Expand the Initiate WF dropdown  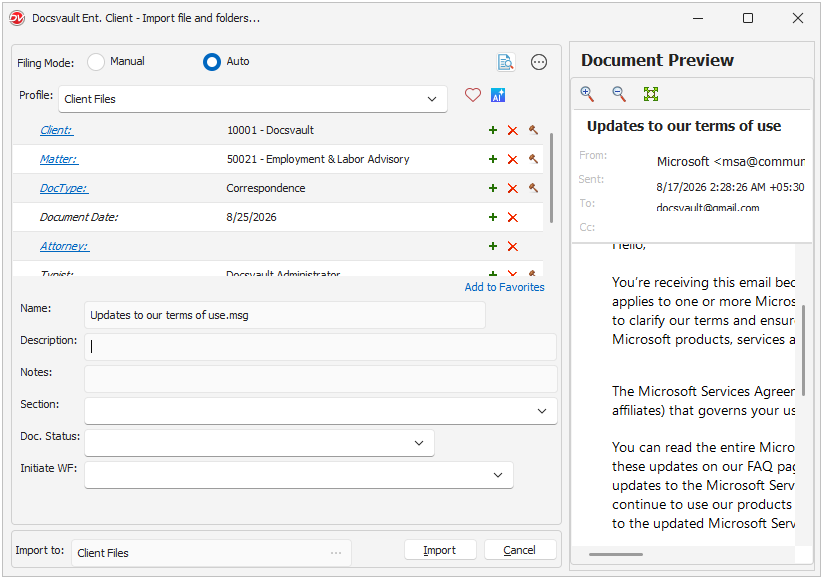[497, 475]
